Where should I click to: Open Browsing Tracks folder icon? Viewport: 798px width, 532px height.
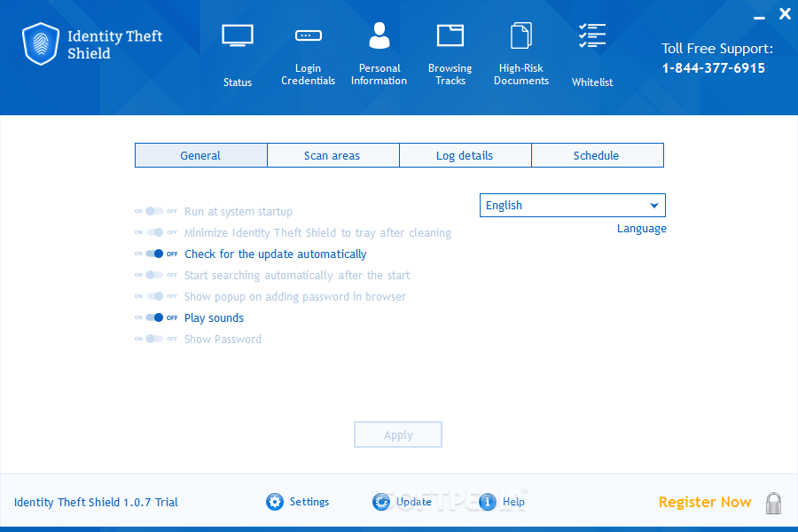(x=450, y=35)
